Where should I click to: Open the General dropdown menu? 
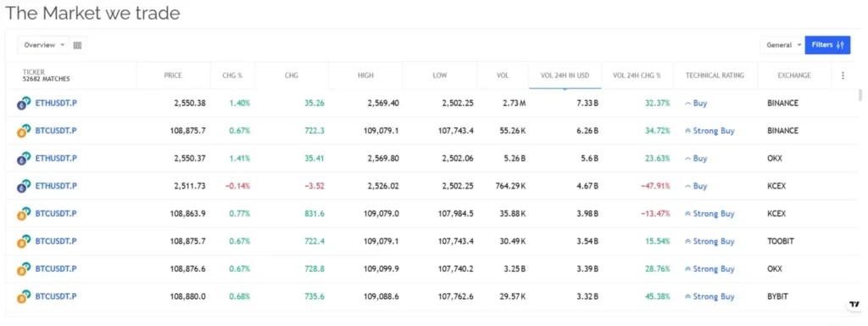[x=783, y=46]
